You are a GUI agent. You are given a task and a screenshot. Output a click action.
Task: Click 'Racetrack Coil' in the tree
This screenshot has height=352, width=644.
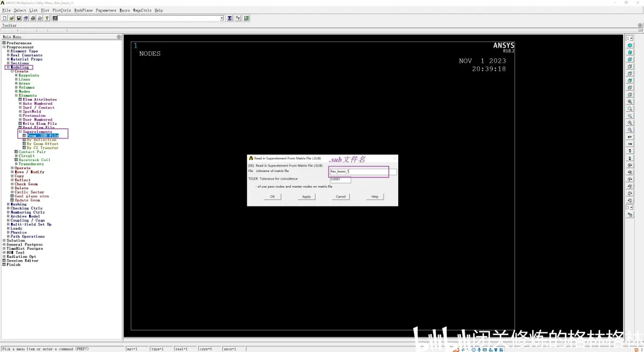click(x=35, y=160)
